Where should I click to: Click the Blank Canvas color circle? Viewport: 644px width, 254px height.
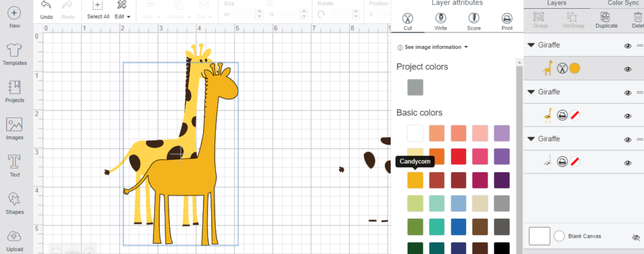(x=559, y=236)
